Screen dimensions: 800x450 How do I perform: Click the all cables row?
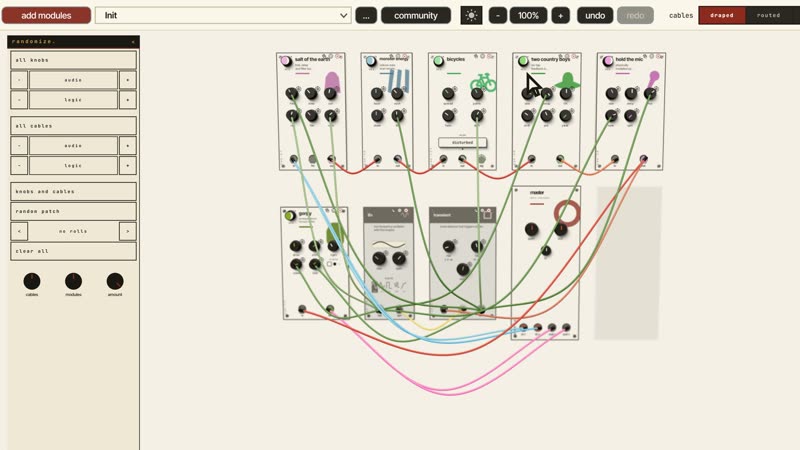click(73, 126)
